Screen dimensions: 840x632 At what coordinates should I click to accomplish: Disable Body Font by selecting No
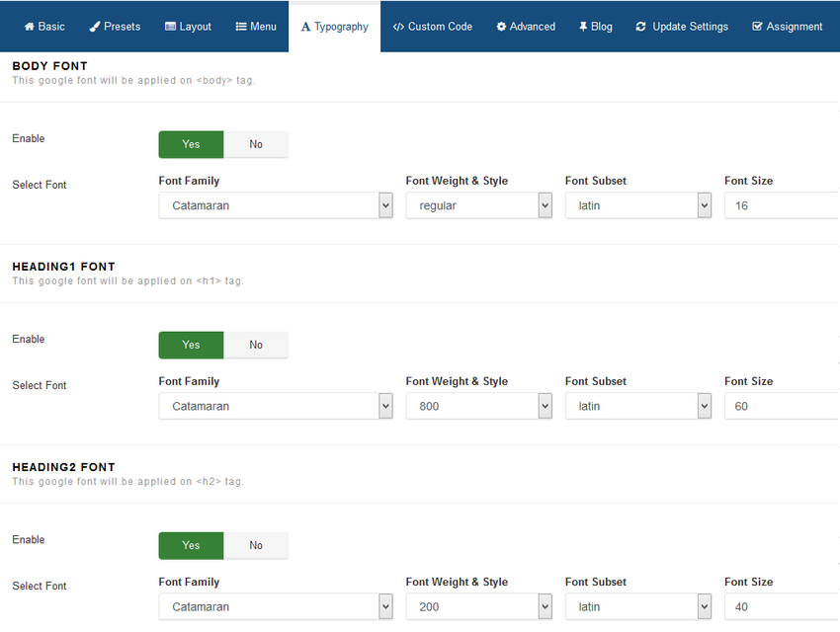click(256, 144)
